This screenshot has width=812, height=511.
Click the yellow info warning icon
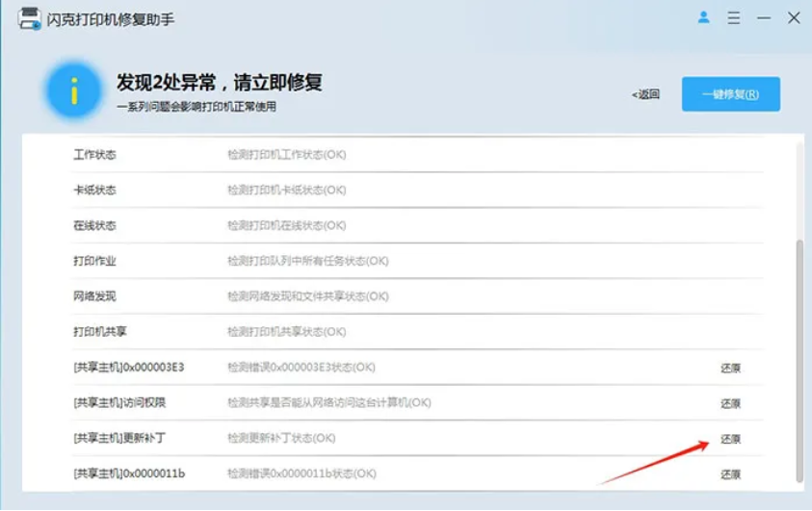click(x=73, y=92)
